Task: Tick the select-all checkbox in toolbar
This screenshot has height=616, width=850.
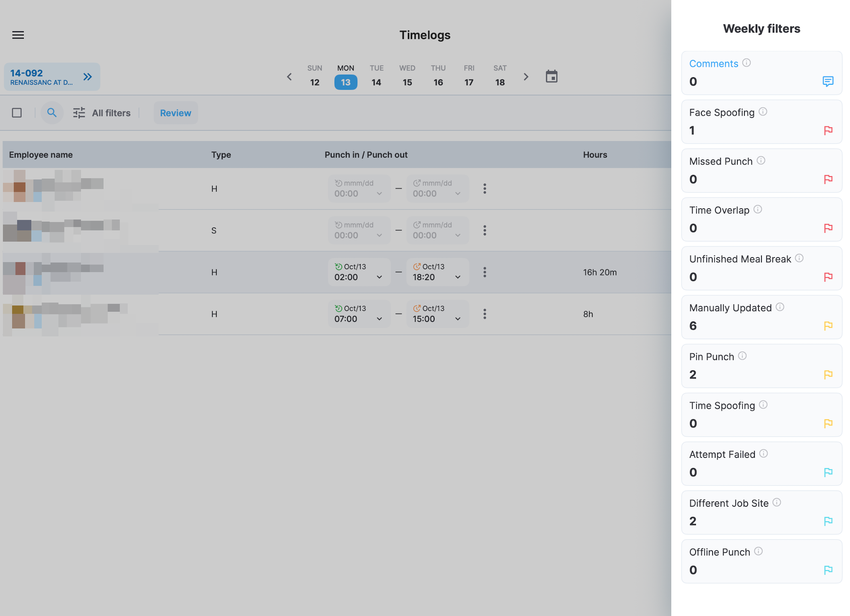Action: point(17,113)
